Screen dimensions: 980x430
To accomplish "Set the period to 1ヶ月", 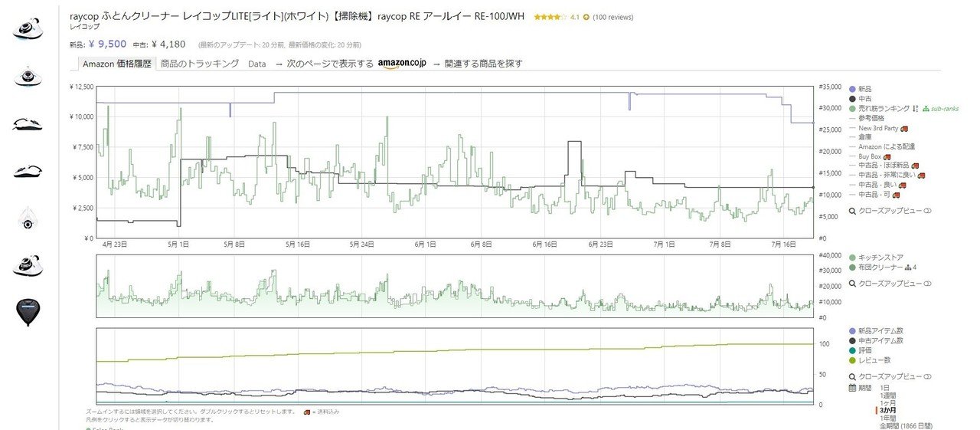I will (887, 403).
